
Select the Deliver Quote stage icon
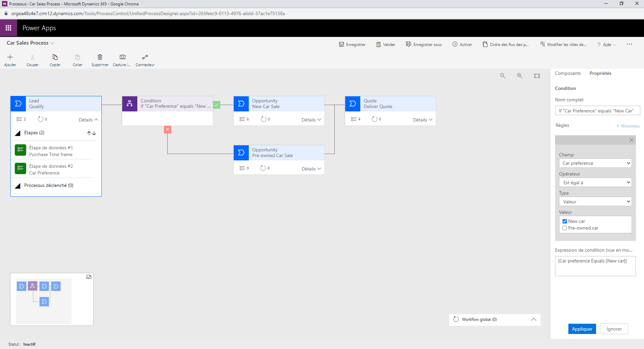(x=353, y=104)
